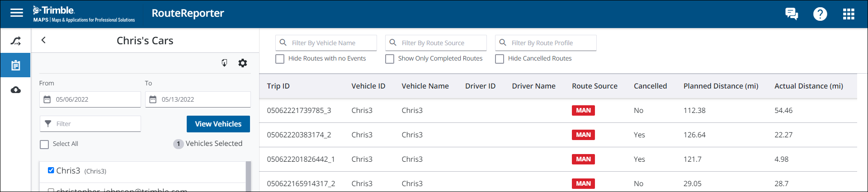Open the cloud upload sidebar icon

coord(16,90)
